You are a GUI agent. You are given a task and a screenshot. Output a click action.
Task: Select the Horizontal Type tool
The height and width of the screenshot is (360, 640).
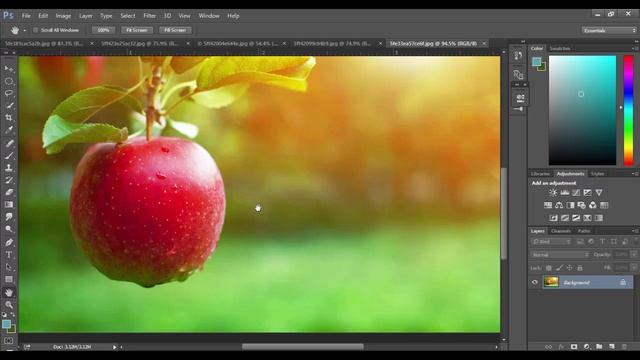pos(9,255)
